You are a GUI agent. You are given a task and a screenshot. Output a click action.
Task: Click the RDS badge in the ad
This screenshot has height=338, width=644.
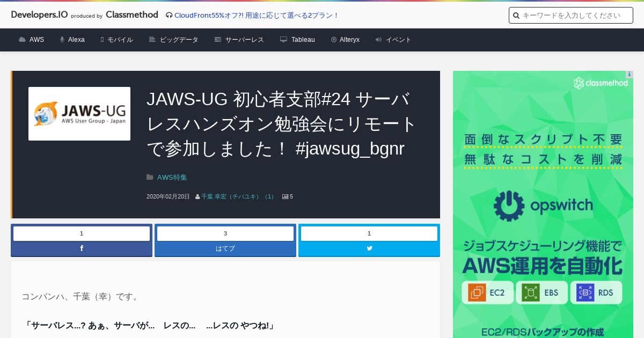596,293
